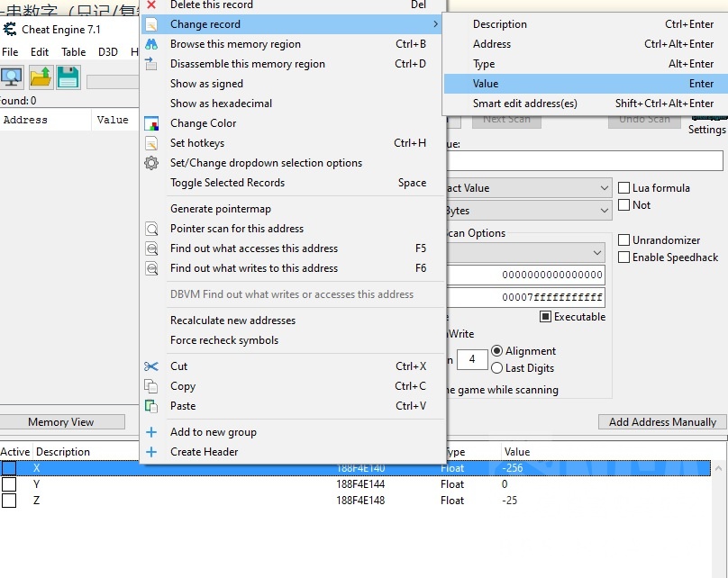Select the Last Digits radio button
This screenshot has height=578, width=728.
(x=496, y=368)
